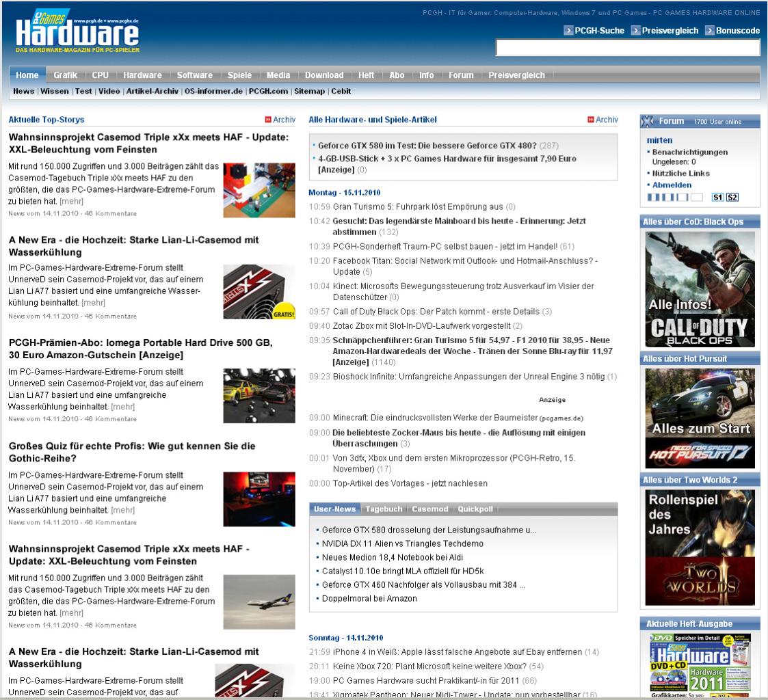Select the User-News tab
The height and width of the screenshot is (700, 768).
[335, 509]
